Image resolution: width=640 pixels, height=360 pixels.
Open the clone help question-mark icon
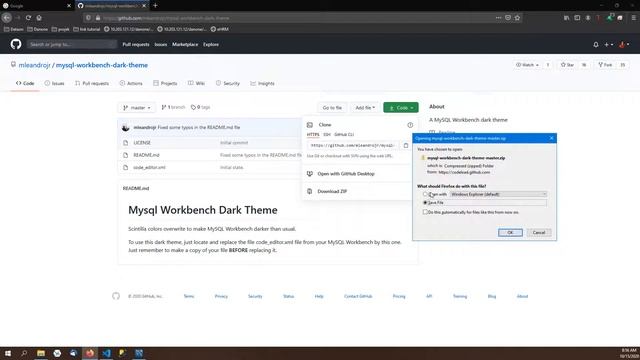click(x=410, y=125)
